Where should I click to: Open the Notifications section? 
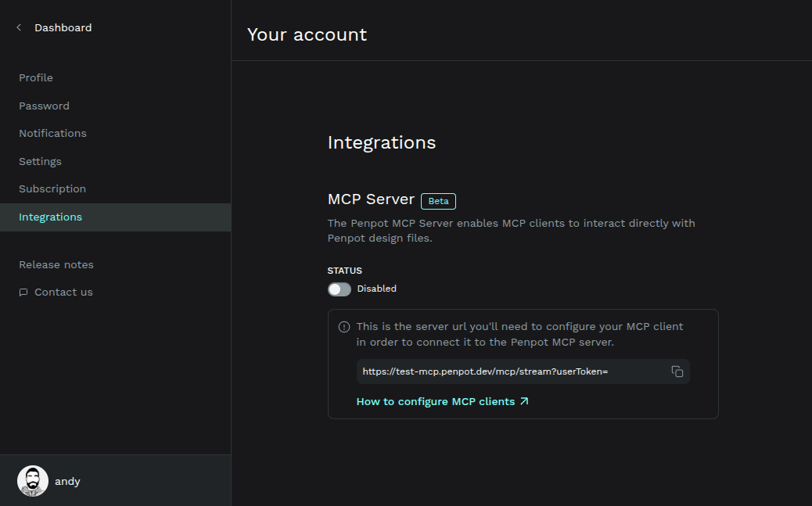click(52, 133)
